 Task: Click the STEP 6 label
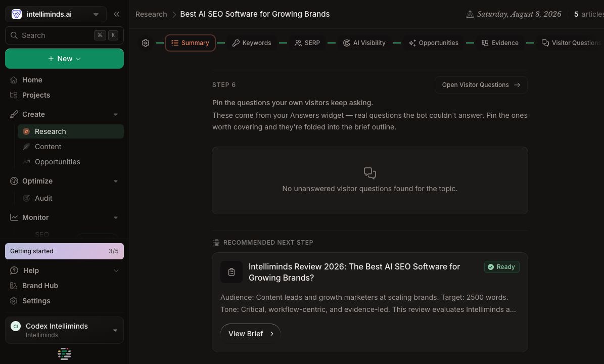[224, 85]
